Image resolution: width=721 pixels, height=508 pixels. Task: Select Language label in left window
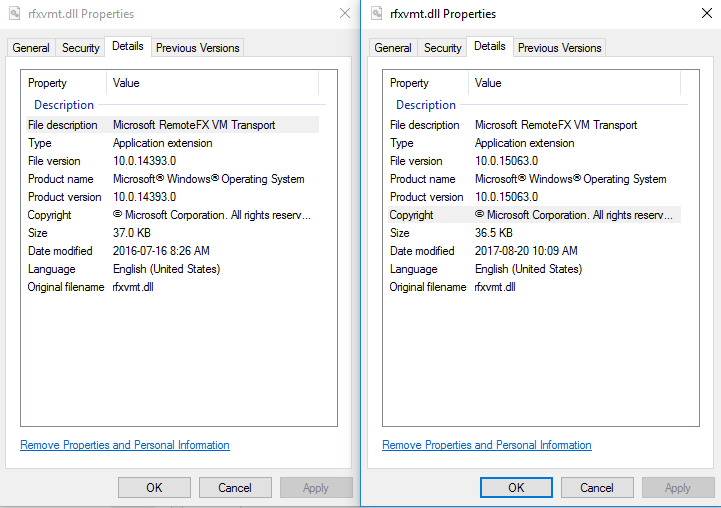coord(52,269)
